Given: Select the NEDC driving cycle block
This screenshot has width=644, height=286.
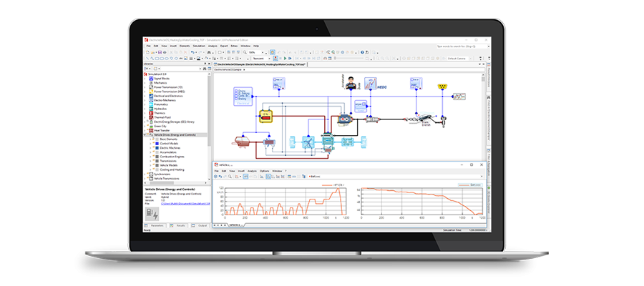Looking at the screenshot, I should pyautogui.click(x=371, y=84).
